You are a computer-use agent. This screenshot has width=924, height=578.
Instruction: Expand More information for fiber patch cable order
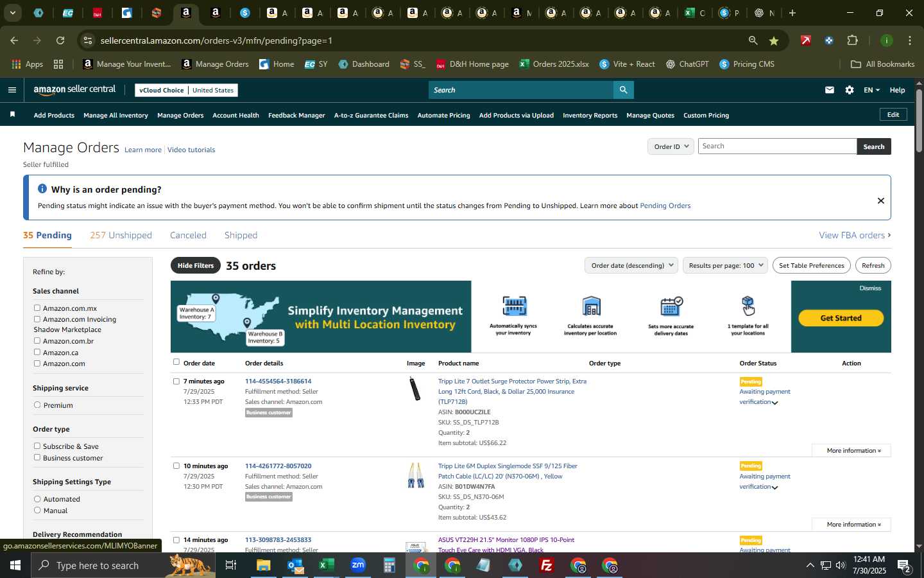[x=851, y=525]
